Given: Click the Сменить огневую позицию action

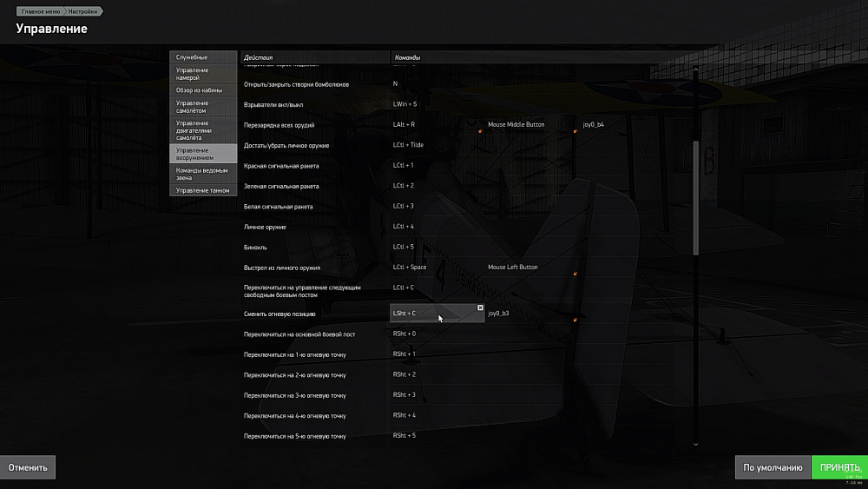Looking at the screenshot, I should tap(279, 314).
